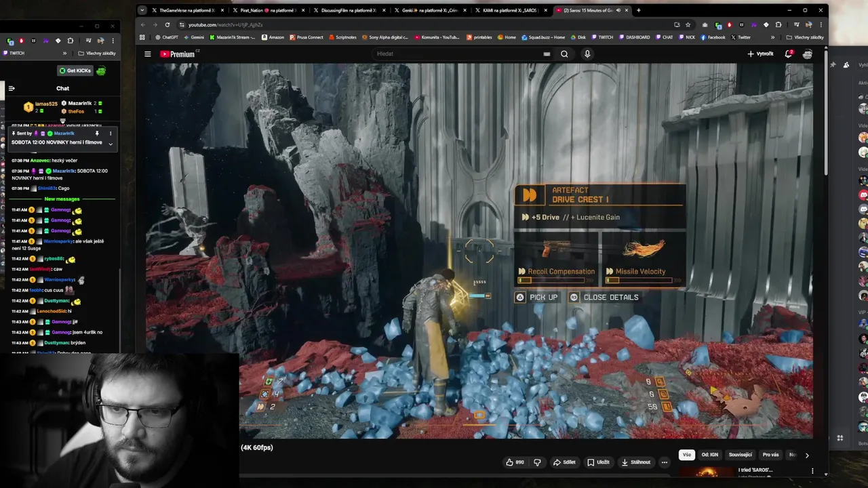Jump to New messages in chat

coord(62,199)
